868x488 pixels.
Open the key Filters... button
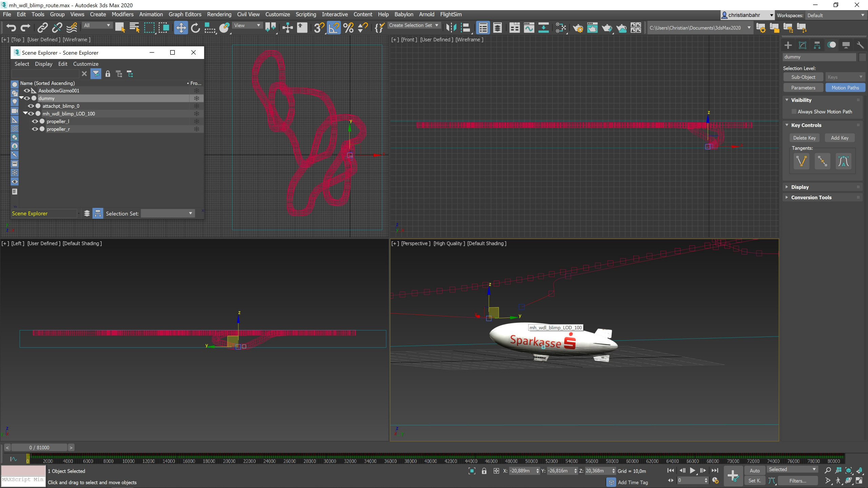point(797,481)
